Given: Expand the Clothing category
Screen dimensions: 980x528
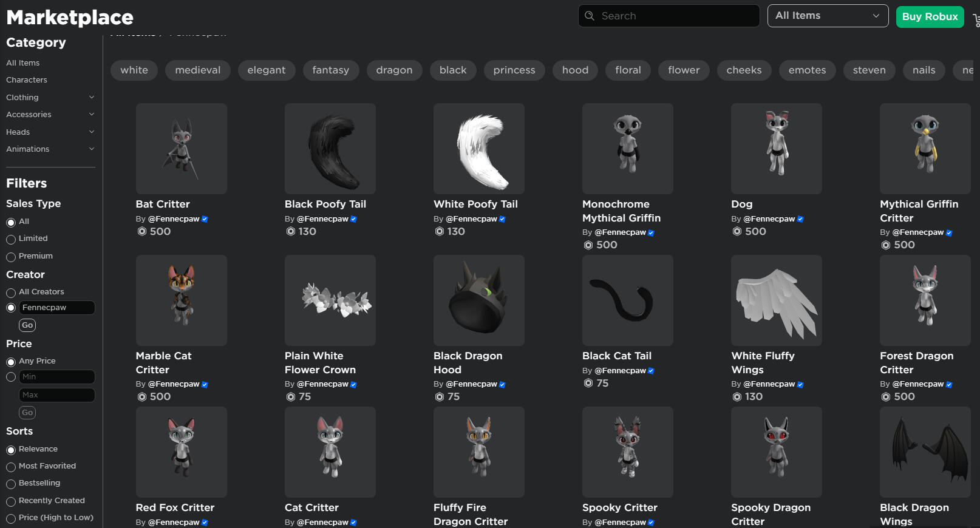Looking at the screenshot, I should coord(50,97).
